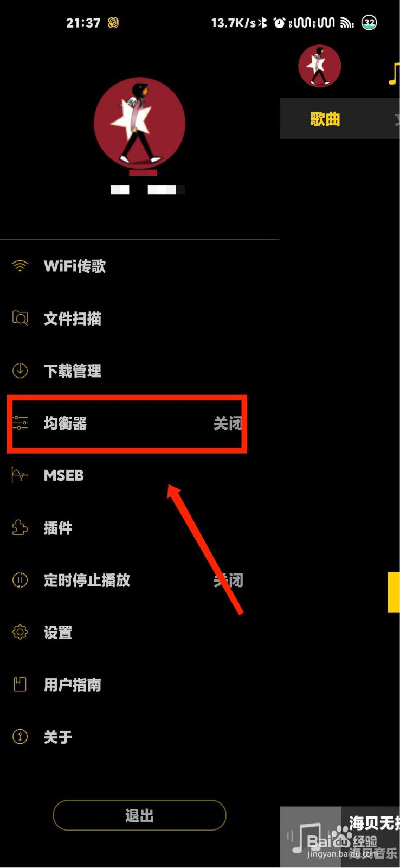Tap the user guide book icon
Image resolution: width=400 pixels, height=868 pixels.
point(20,684)
